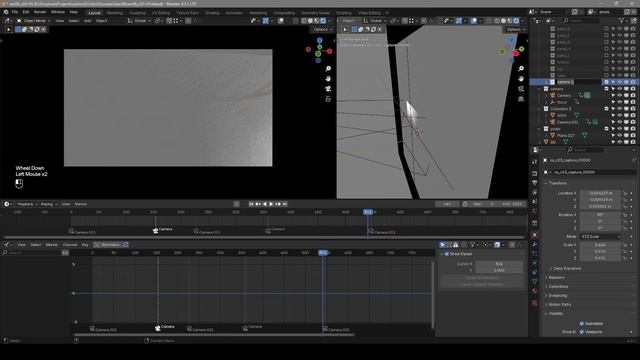Open the Modifiers wrench properties tab
The height and width of the screenshot is (360, 640).
tap(535, 244)
